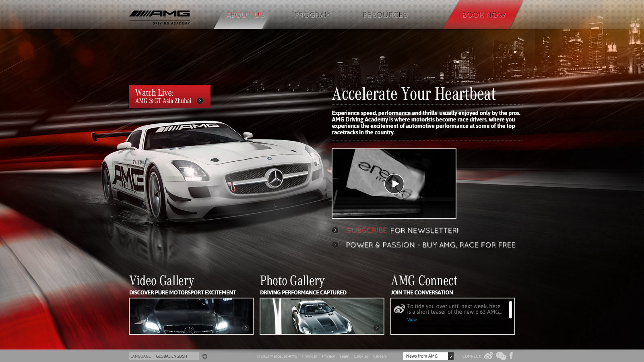This screenshot has width=644, height=362.
Task: Open the Careers footer link
Action: 380,356
